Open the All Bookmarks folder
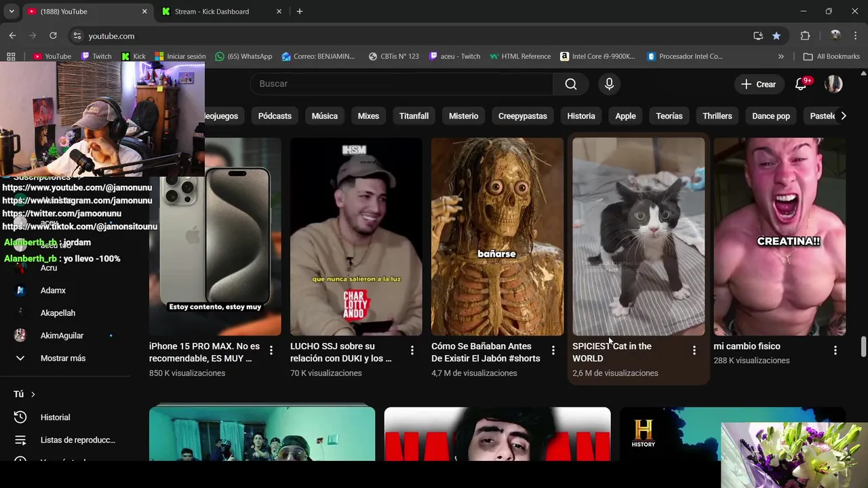The width and height of the screenshot is (868, 488). pos(831,56)
